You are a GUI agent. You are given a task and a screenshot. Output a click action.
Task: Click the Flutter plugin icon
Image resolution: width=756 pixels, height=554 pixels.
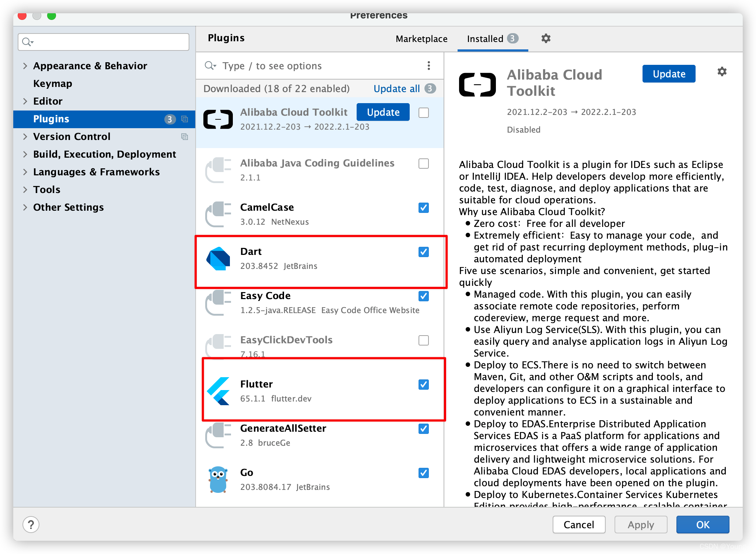pyautogui.click(x=220, y=392)
